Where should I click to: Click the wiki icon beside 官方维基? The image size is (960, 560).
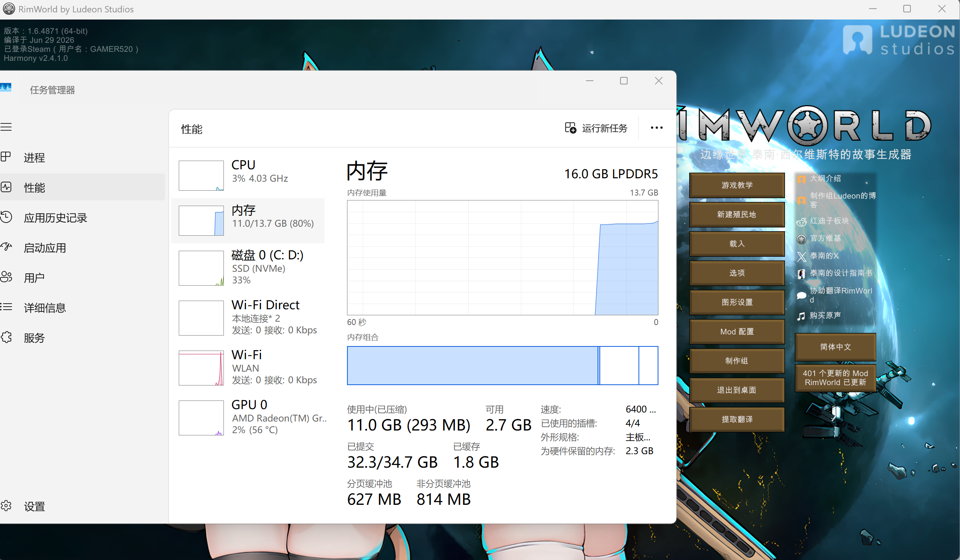(x=802, y=239)
